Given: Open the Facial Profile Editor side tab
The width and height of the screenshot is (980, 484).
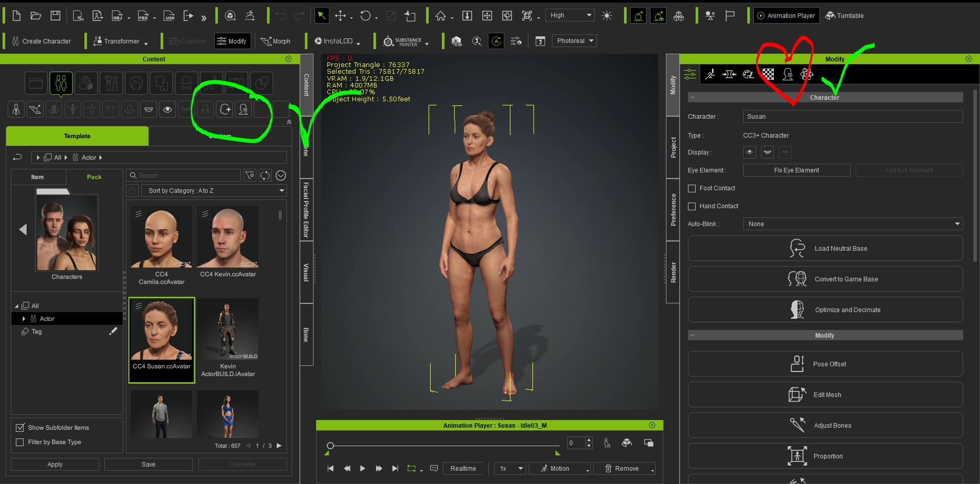Looking at the screenshot, I should pos(306,210).
